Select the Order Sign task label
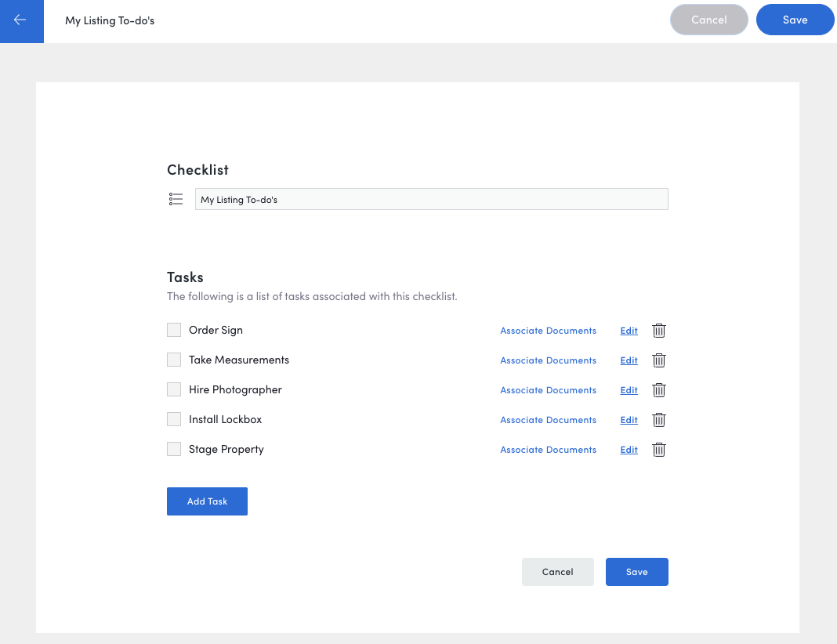The height and width of the screenshot is (644, 837). pyautogui.click(x=216, y=331)
